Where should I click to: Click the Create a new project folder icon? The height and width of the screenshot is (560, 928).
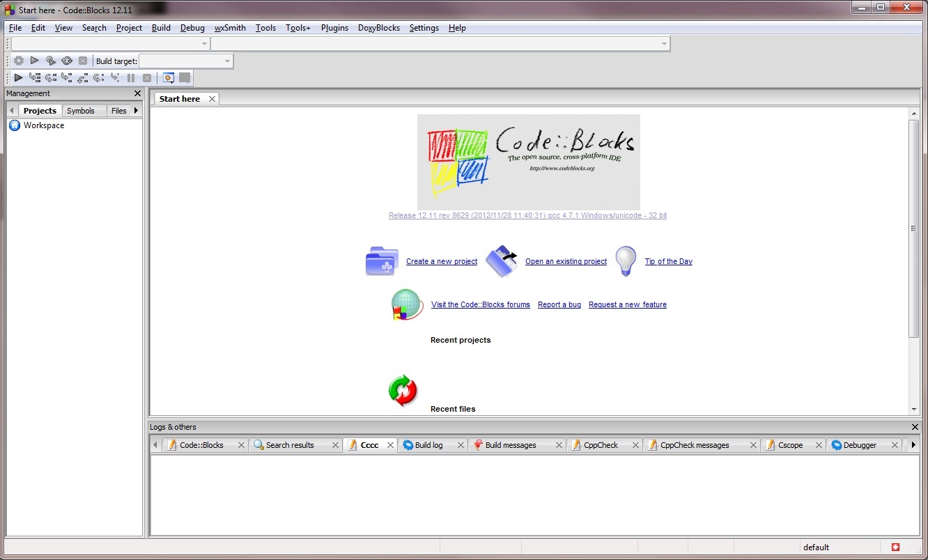tap(382, 261)
